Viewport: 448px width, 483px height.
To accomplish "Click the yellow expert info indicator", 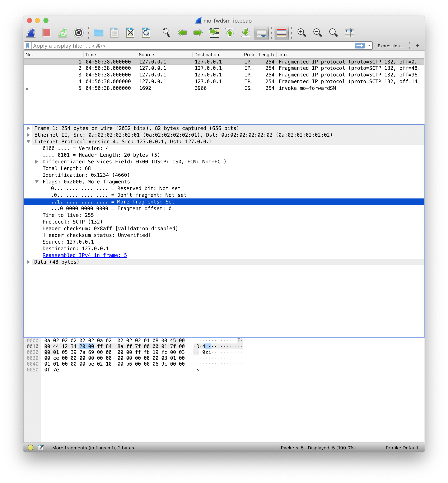I will (30, 447).
